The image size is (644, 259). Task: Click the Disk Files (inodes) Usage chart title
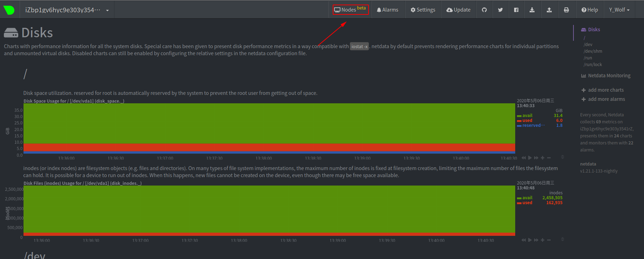coord(82,183)
